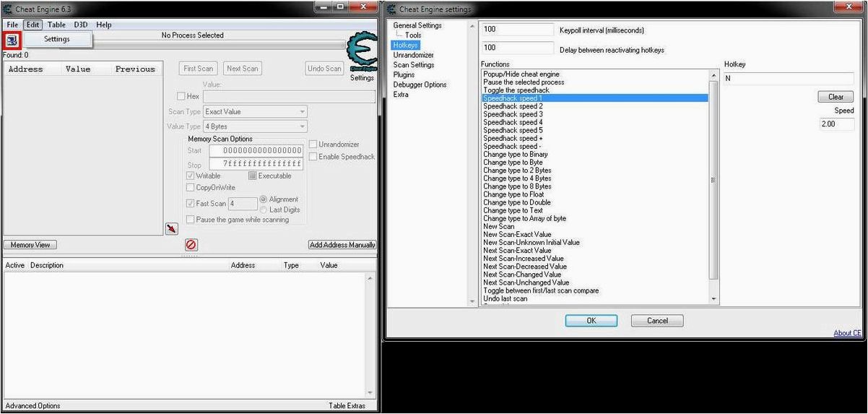Click the Fast Scan alignment value field

(x=243, y=204)
